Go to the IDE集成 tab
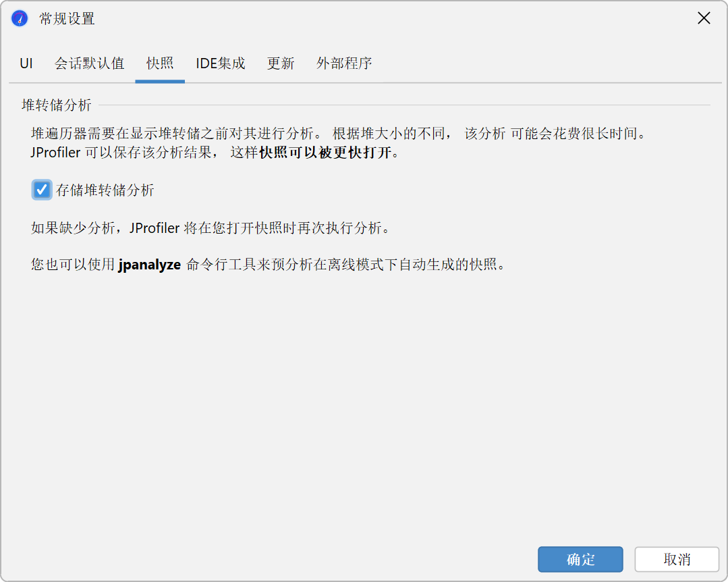Screen dimensions: 728x582 (221, 63)
